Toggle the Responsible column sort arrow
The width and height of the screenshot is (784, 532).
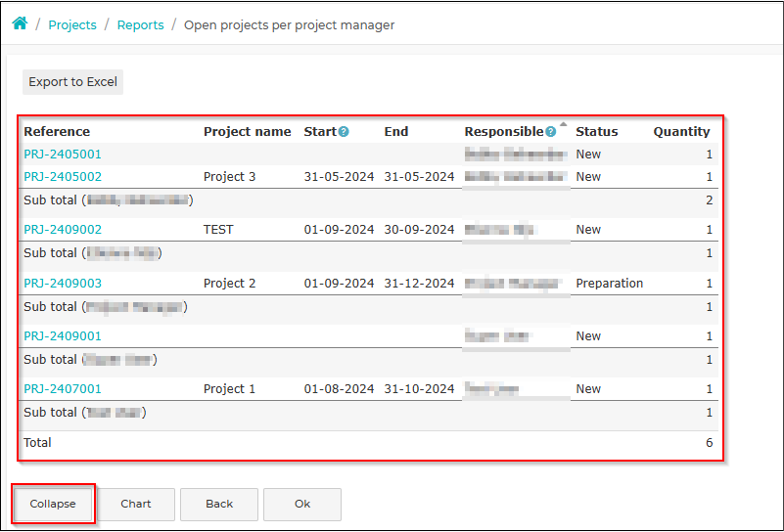tap(564, 124)
